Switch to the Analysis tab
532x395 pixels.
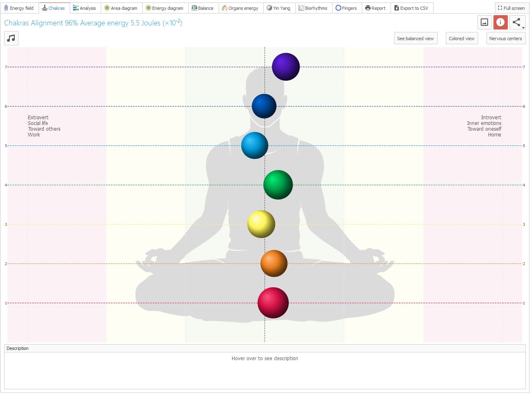coord(84,8)
